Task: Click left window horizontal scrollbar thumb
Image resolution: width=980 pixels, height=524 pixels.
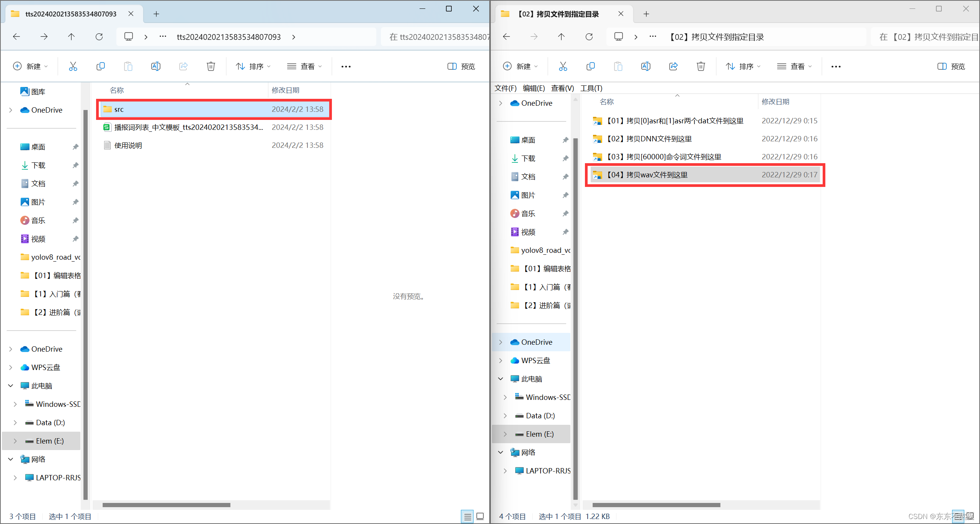Action: [x=167, y=505]
